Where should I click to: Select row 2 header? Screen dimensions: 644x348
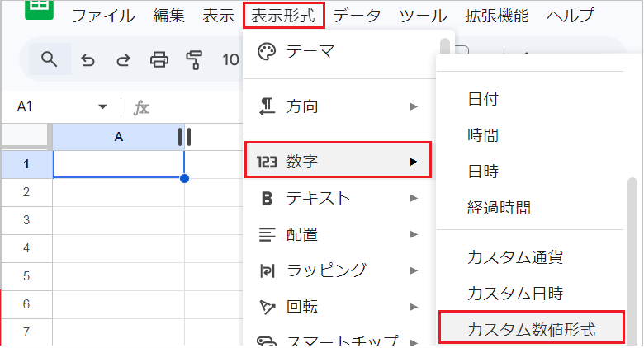pos(26,192)
